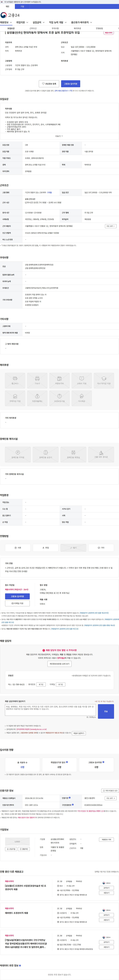
Task: Click the 열람제한 button under company logo
Action: [x=24, y=849]
